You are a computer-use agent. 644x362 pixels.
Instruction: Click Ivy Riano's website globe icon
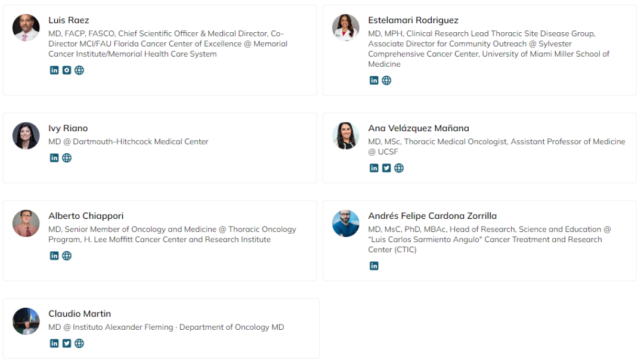(67, 158)
